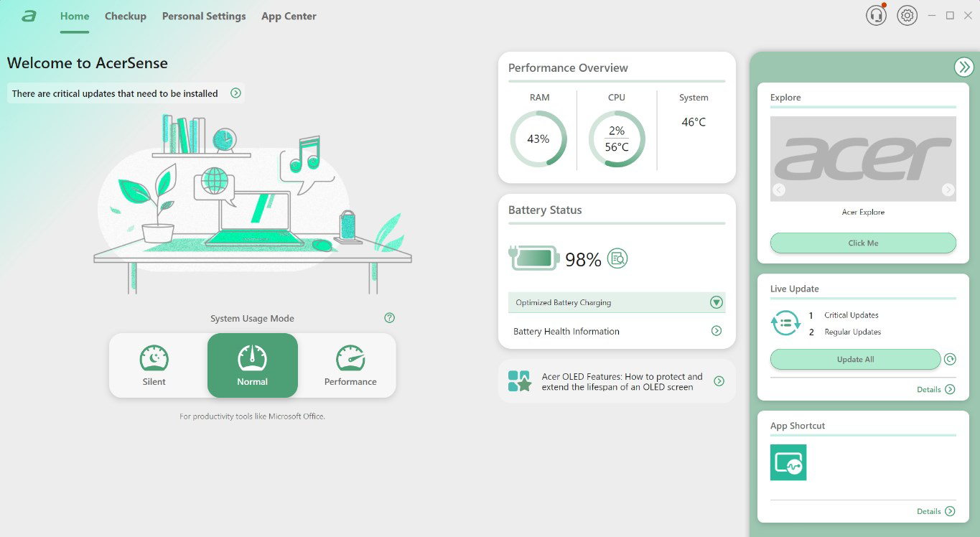Open battery details magnifier icon
The image size is (980, 537).
click(617, 258)
